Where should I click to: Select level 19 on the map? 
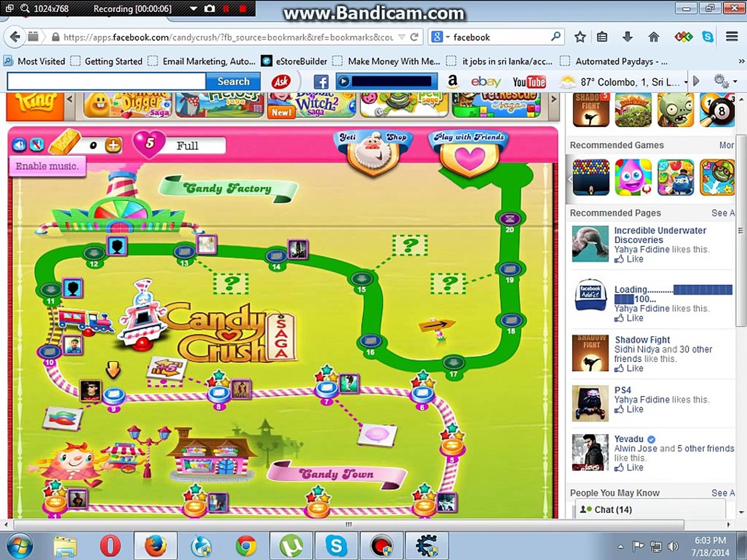510,270
